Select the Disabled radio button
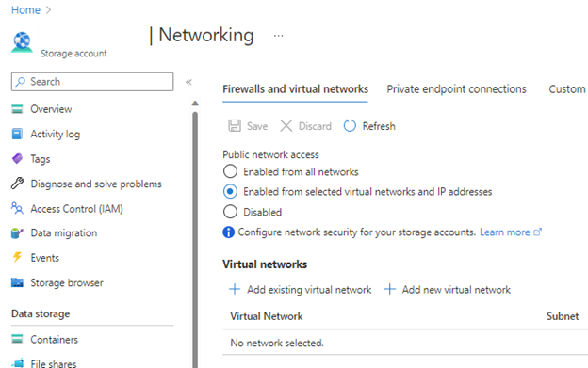The height and width of the screenshot is (368, 588). coord(230,212)
